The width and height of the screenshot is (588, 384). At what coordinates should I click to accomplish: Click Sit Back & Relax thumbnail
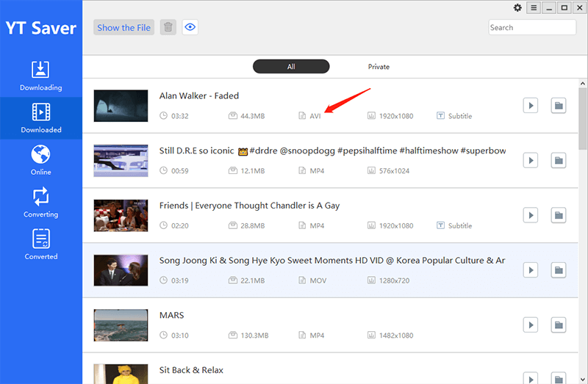click(121, 374)
